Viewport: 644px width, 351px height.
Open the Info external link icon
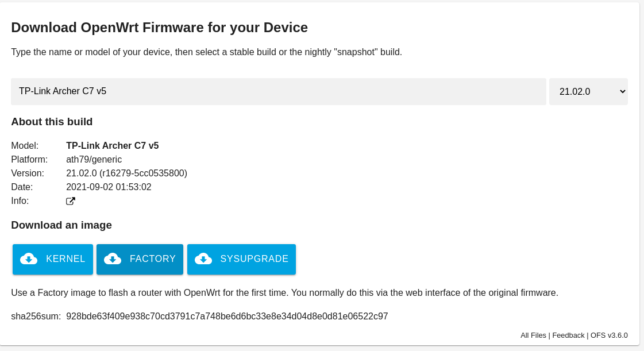(71, 201)
